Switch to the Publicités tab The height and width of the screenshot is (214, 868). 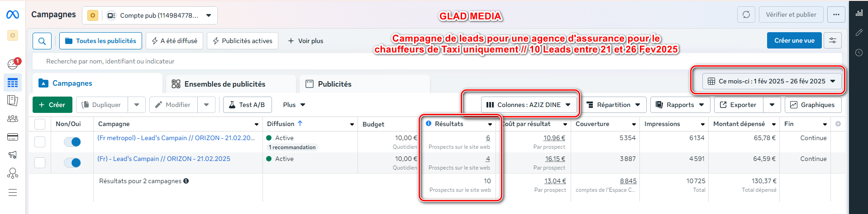(334, 84)
